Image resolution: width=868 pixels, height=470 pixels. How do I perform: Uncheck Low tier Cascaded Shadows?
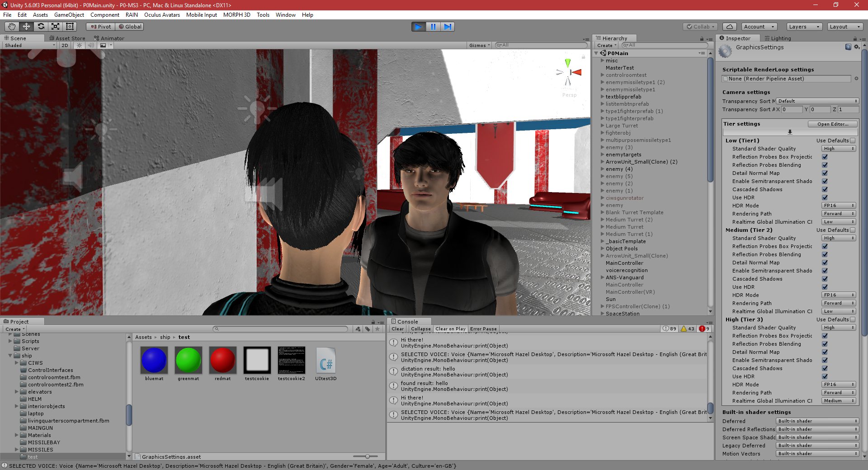pos(825,189)
